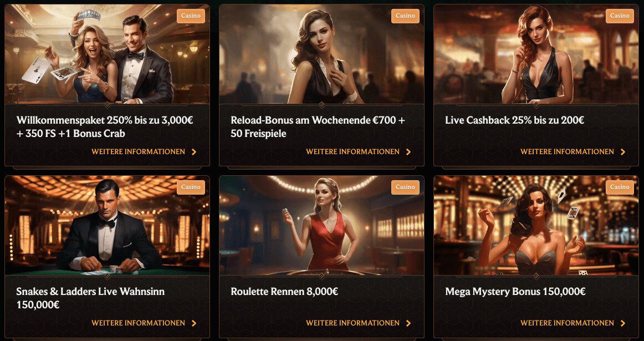Open the red dress Roulette Rennen image

[321, 225]
